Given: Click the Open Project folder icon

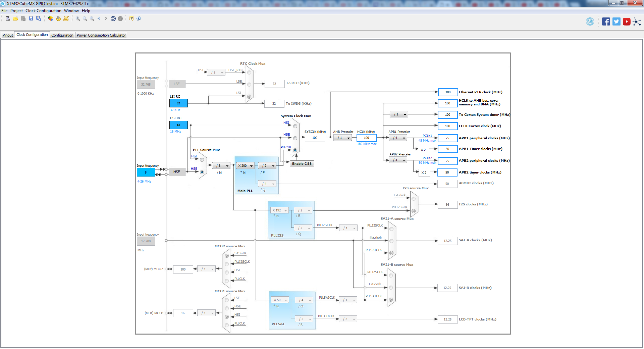Looking at the screenshot, I should 15,19.
